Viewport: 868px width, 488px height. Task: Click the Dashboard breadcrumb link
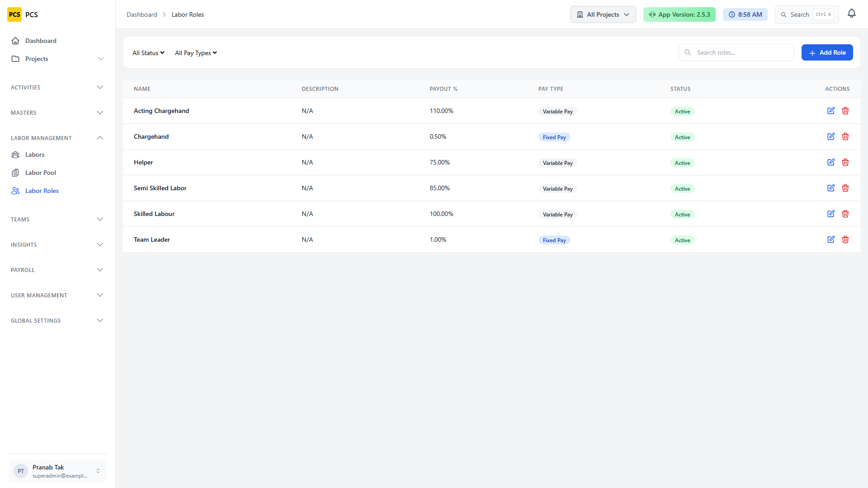click(x=142, y=14)
